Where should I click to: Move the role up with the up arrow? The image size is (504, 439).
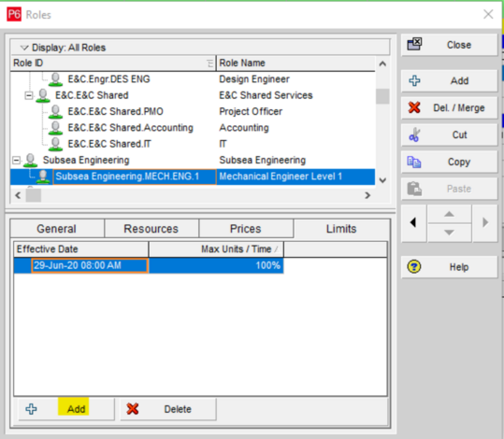[x=449, y=214]
